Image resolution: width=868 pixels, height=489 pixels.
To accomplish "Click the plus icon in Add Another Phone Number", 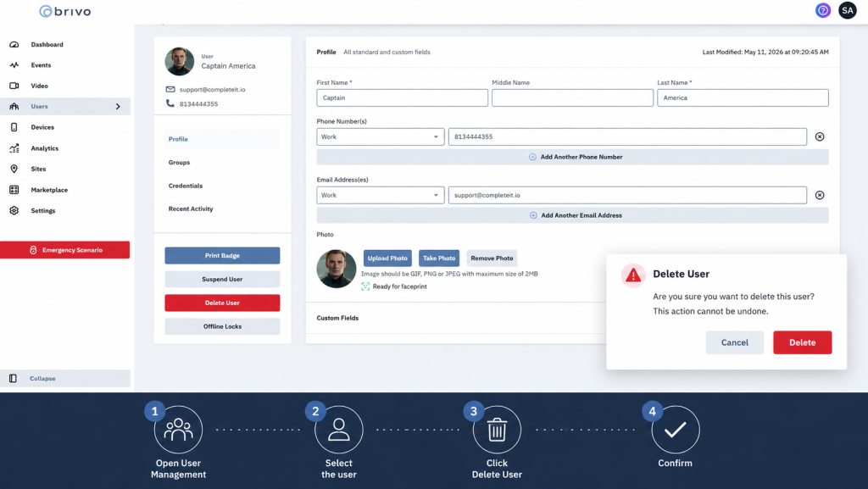I will point(532,157).
